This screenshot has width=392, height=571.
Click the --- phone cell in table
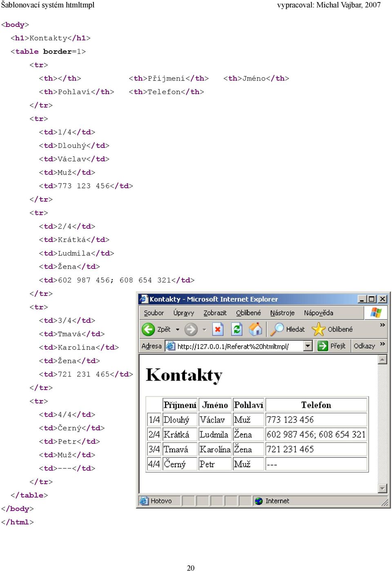(316, 464)
